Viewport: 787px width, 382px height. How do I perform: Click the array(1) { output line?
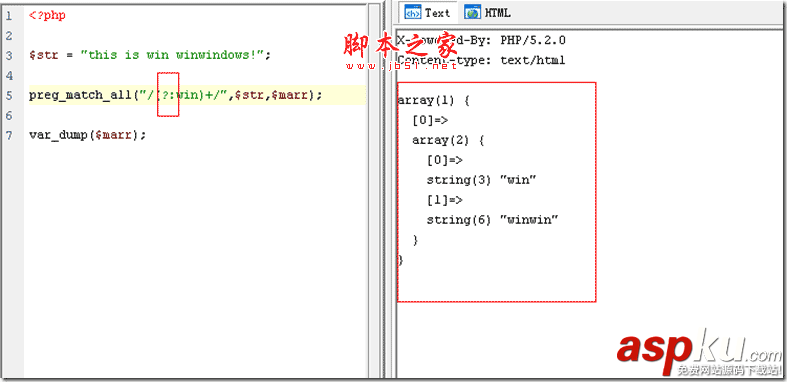[x=433, y=100]
